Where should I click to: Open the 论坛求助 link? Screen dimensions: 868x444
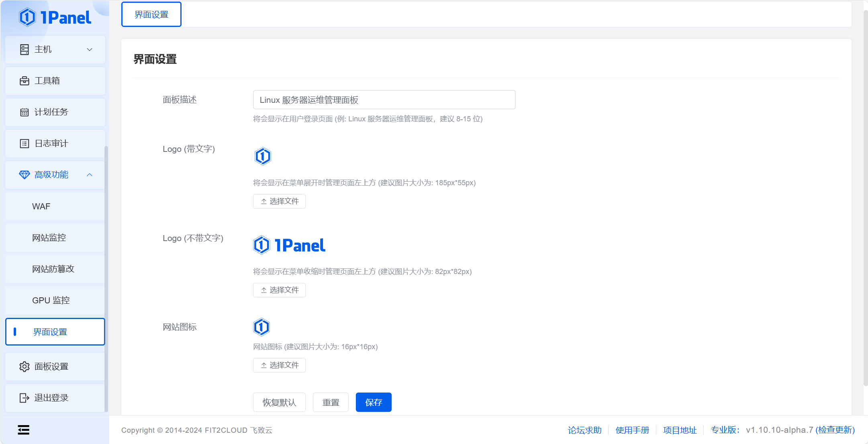pyautogui.click(x=584, y=430)
